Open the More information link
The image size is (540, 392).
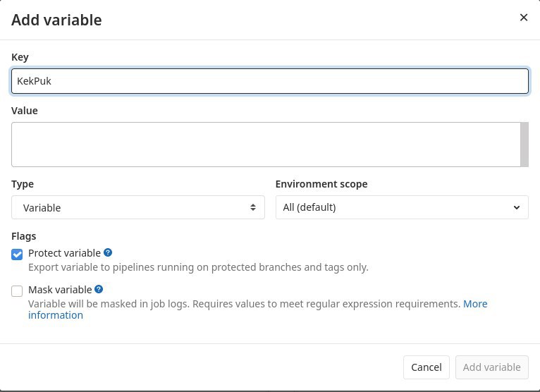257,310
